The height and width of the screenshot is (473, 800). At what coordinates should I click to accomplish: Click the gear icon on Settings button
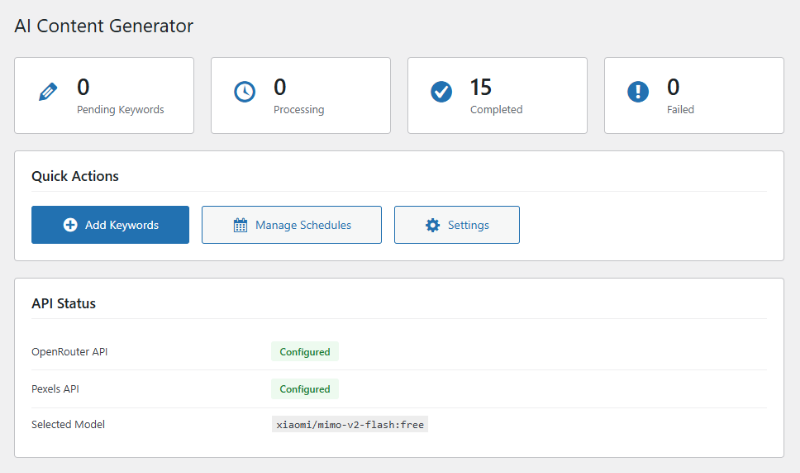click(432, 225)
